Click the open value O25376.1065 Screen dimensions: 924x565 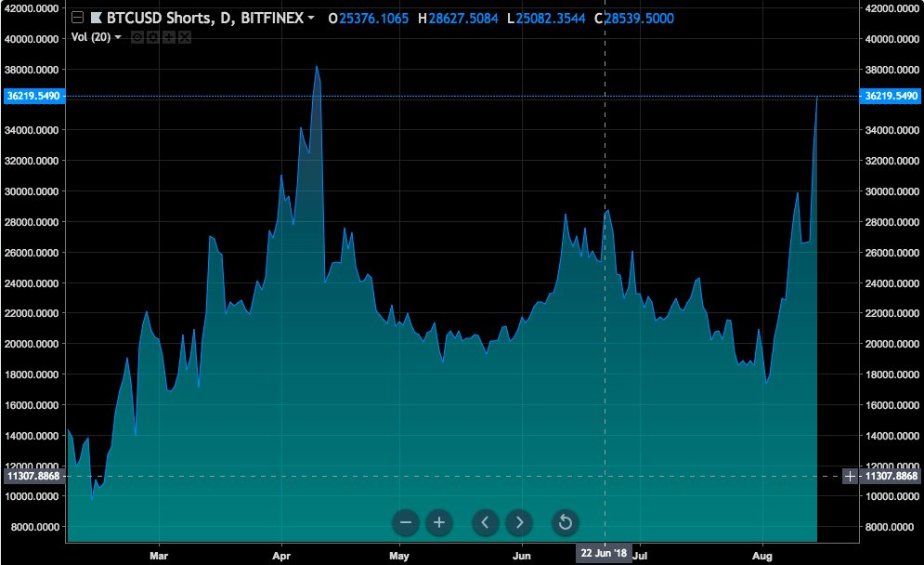(x=369, y=19)
